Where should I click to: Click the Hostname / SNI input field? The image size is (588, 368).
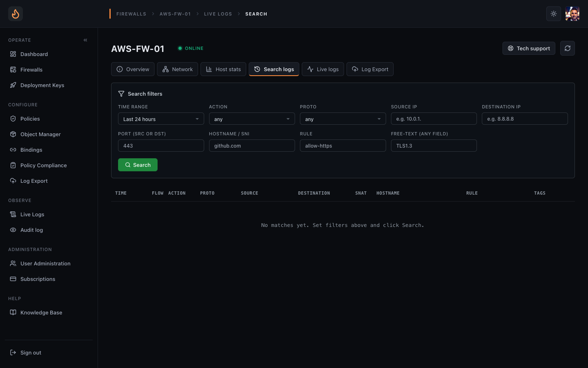252,146
